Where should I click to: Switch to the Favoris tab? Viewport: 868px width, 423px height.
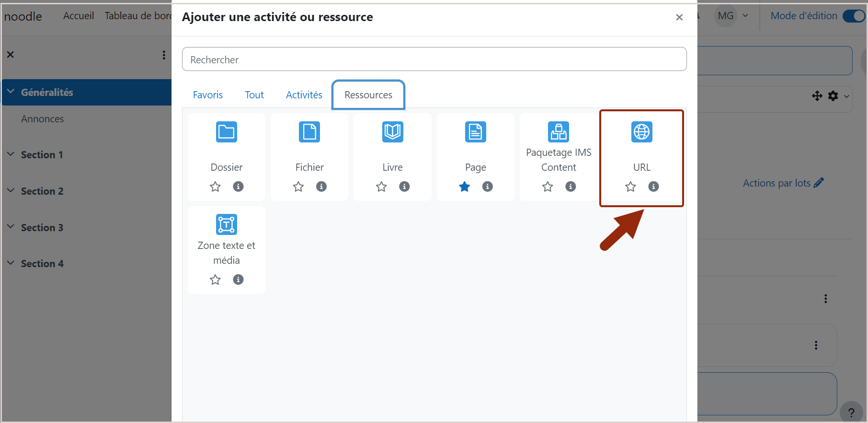click(x=208, y=95)
